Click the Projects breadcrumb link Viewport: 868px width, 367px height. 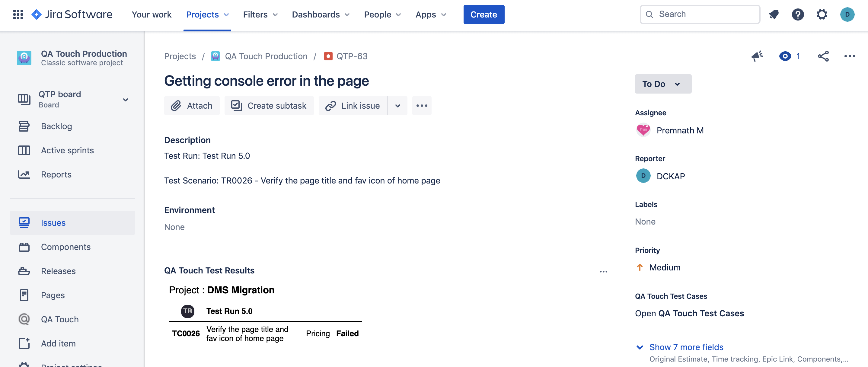[180, 56]
